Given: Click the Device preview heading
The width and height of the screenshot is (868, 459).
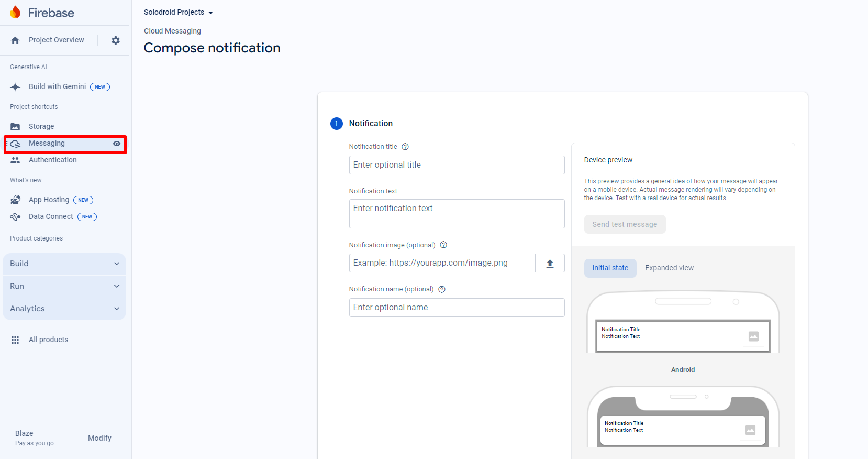Looking at the screenshot, I should [x=608, y=160].
